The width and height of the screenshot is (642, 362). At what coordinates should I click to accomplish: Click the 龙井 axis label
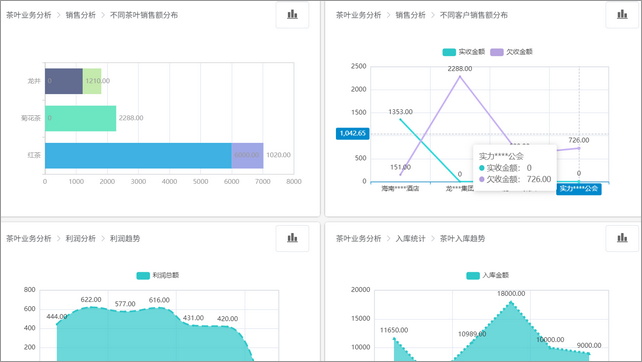(34, 81)
